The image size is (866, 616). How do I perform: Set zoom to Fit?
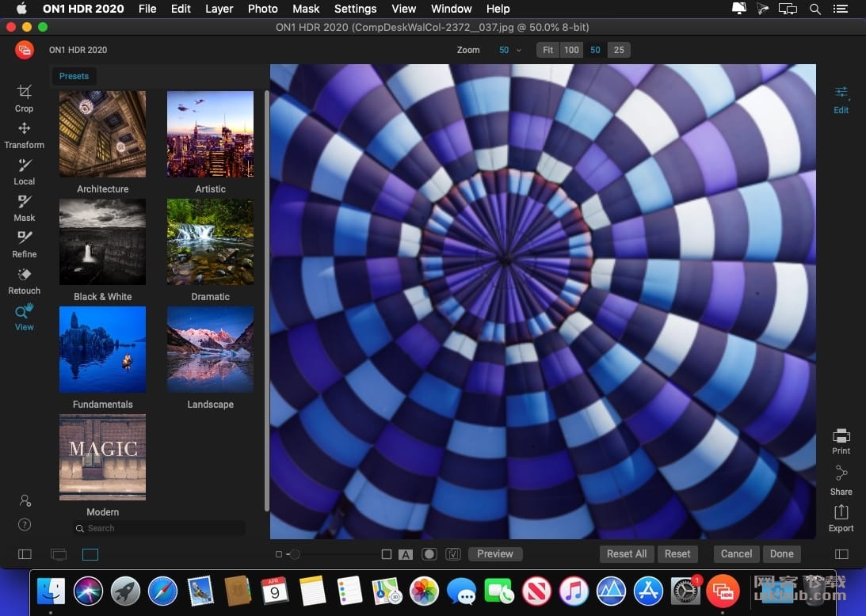coord(547,50)
